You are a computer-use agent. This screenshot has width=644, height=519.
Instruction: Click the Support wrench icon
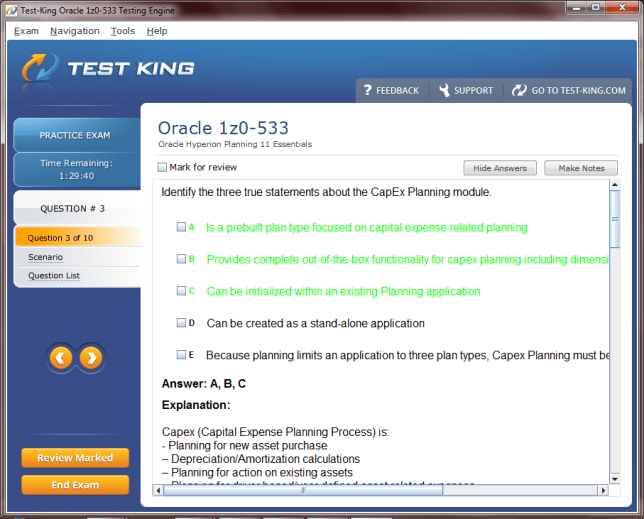tap(444, 90)
